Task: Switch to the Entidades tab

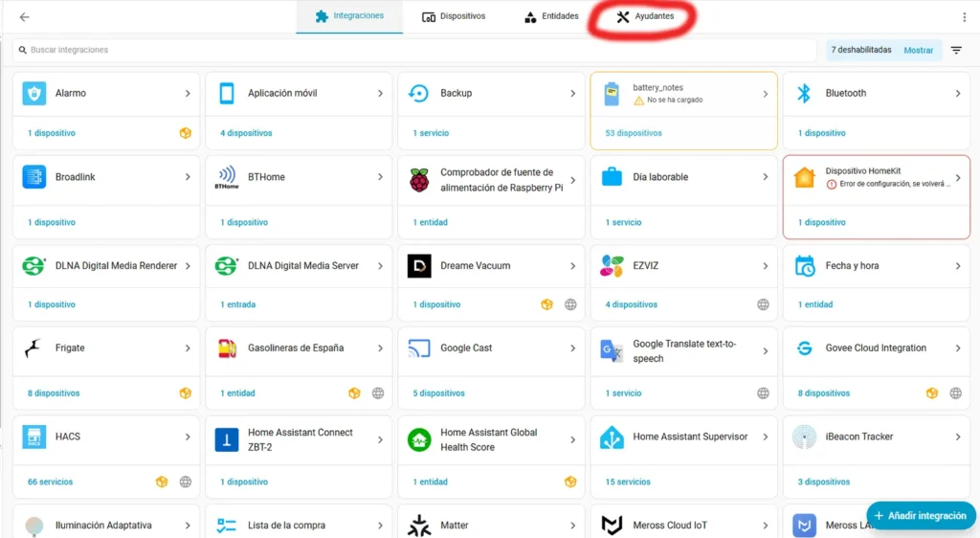Action: [551, 16]
